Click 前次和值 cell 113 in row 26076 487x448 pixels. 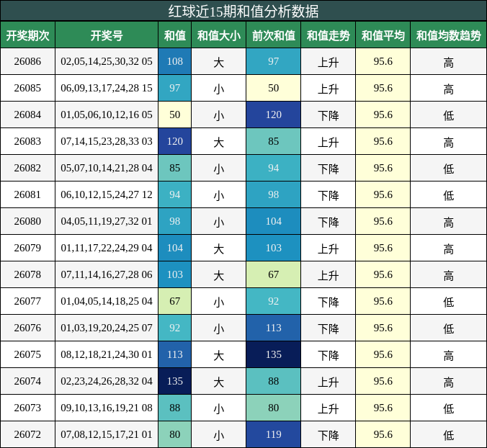[273, 328]
